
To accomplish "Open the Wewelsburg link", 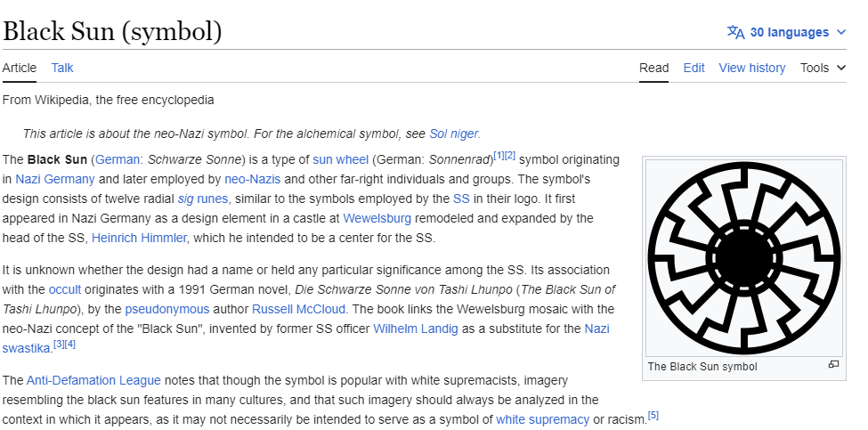I will click(377, 219).
